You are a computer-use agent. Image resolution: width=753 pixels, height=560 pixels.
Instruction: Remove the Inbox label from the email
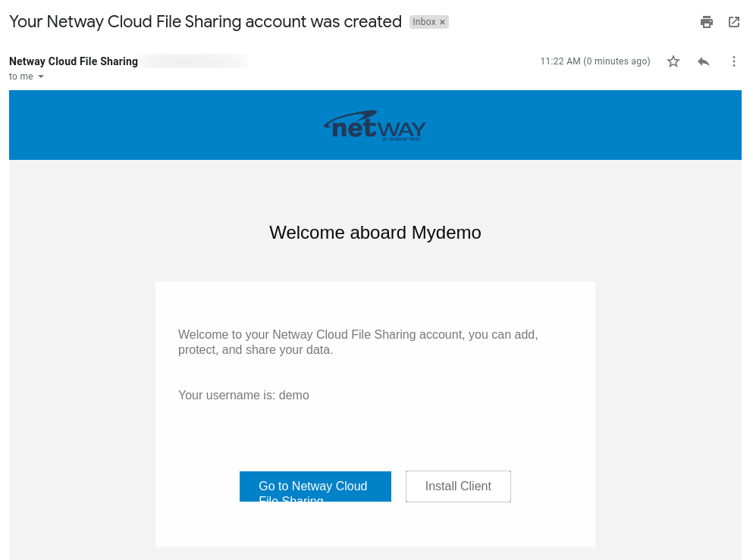(442, 22)
